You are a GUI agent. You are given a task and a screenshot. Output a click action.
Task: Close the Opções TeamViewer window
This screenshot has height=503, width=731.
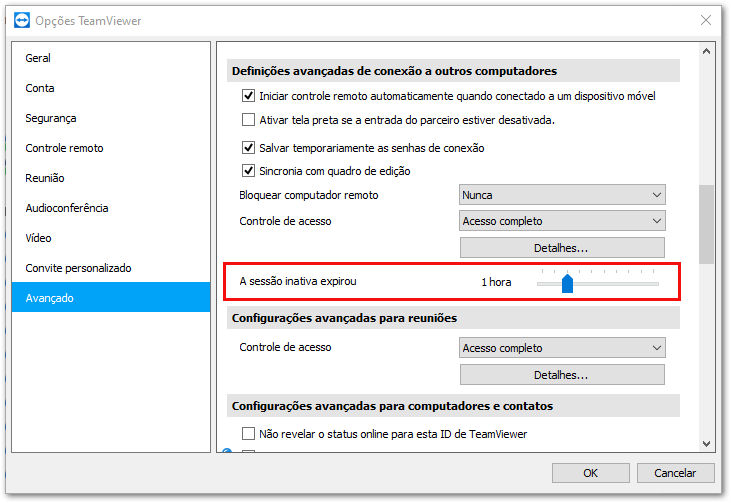tap(706, 20)
